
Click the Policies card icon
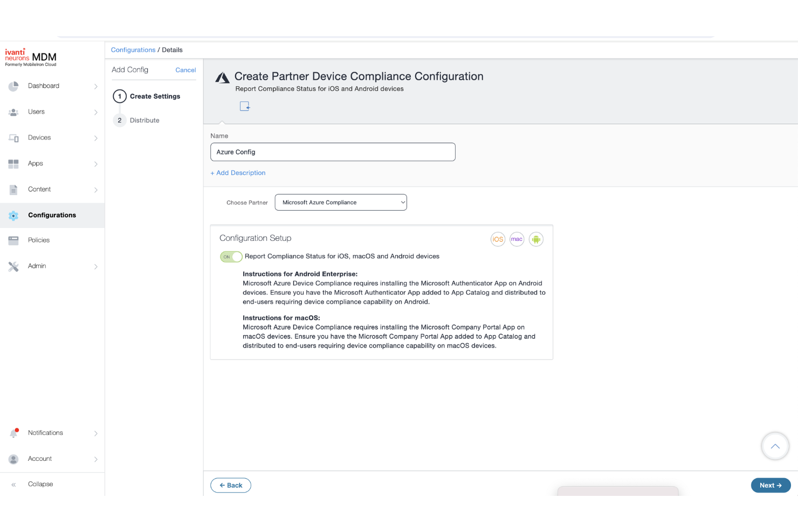(x=13, y=240)
